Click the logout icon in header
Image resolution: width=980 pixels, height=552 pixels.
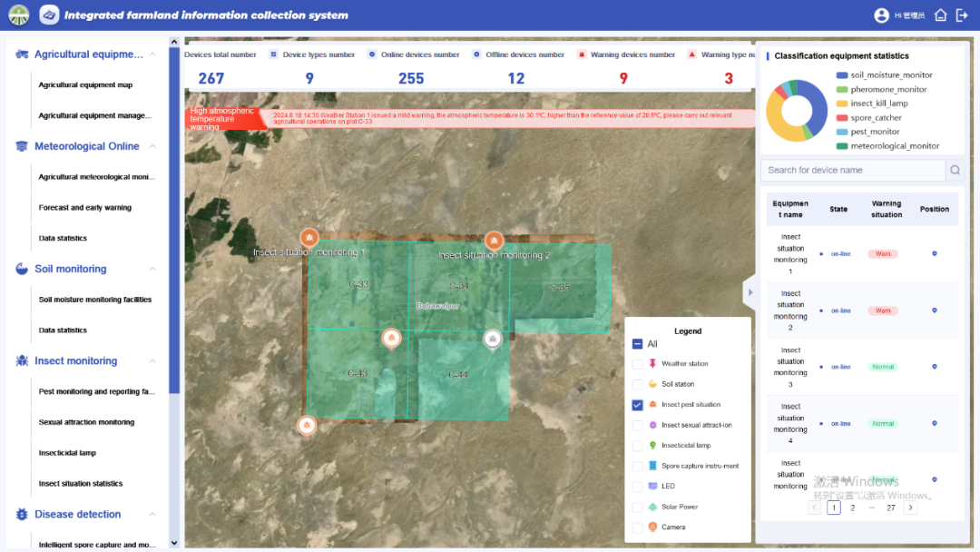click(x=962, y=15)
